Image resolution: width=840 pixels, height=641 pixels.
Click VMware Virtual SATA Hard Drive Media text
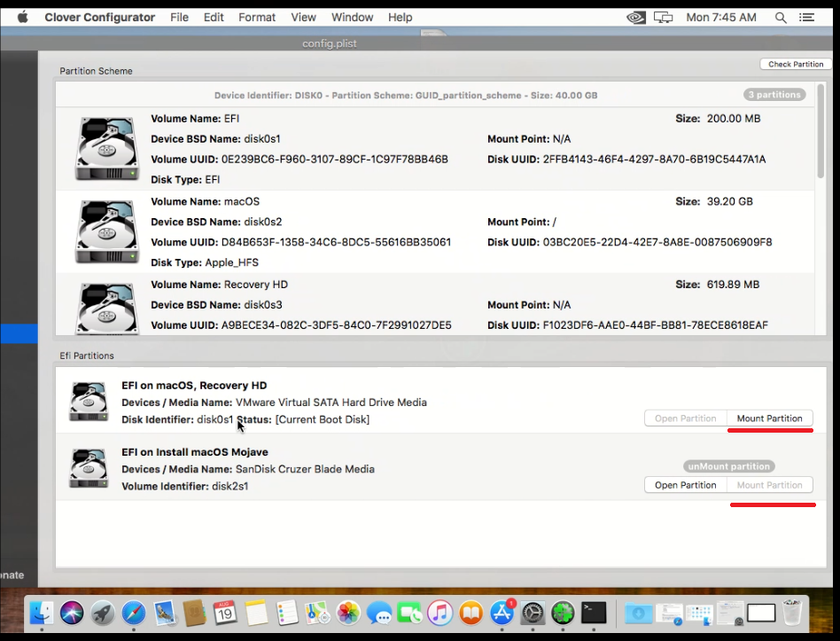pos(331,403)
